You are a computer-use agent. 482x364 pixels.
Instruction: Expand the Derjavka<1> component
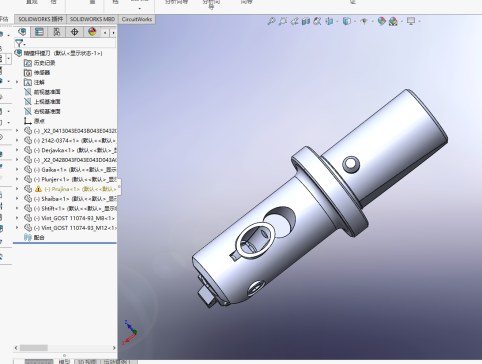tap(17, 150)
